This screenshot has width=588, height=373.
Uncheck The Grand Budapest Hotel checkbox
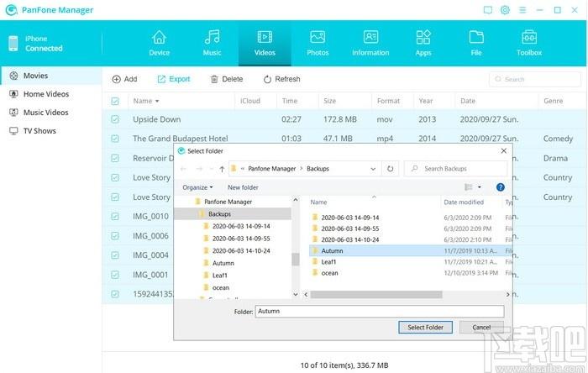pyautogui.click(x=115, y=139)
